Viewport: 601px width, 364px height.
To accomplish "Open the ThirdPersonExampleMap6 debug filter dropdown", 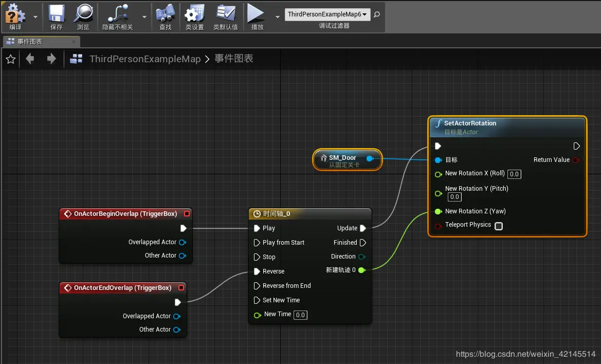I will click(x=327, y=14).
